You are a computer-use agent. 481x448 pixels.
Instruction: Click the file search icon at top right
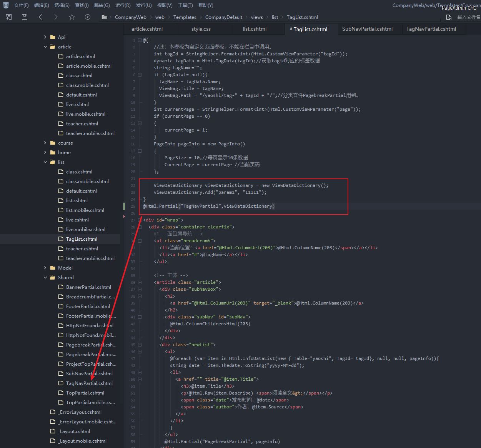click(449, 17)
